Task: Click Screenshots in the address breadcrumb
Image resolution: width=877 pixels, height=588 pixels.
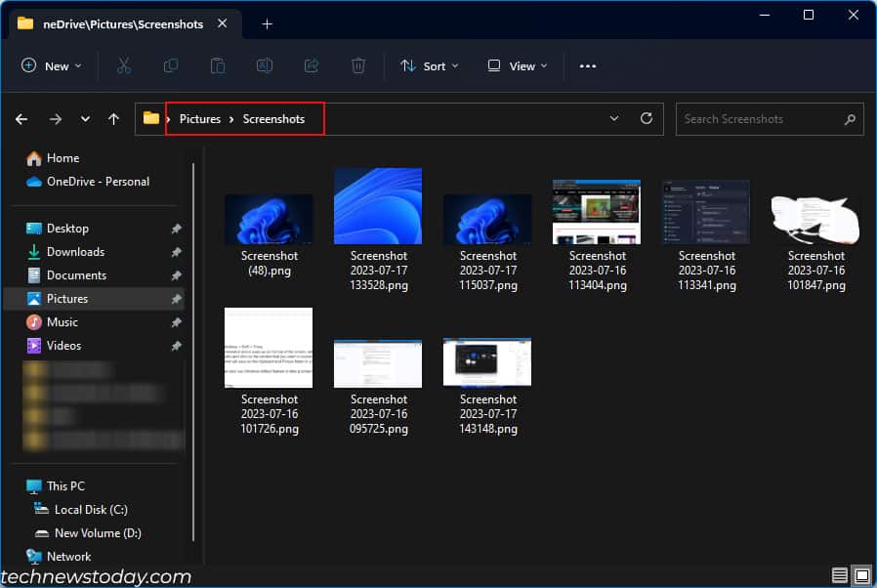Action: 273,119
